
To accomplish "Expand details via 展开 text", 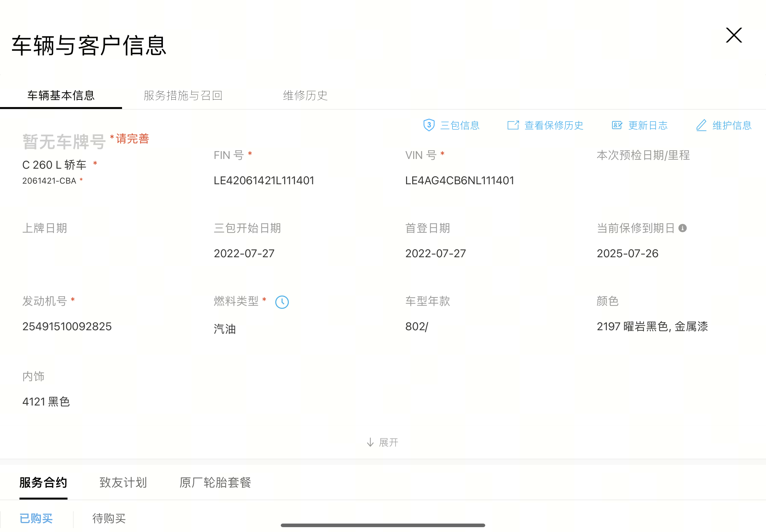I will click(x=389, y=442).
